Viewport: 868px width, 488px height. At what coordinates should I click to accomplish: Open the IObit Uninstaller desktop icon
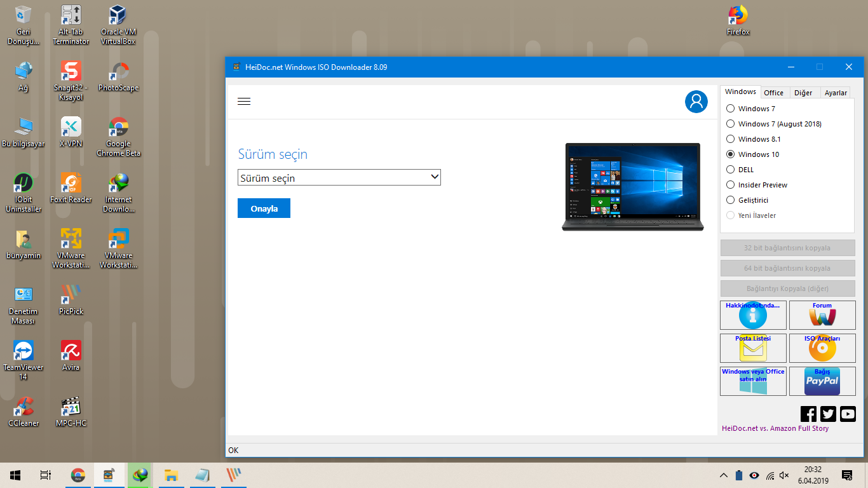24,193
